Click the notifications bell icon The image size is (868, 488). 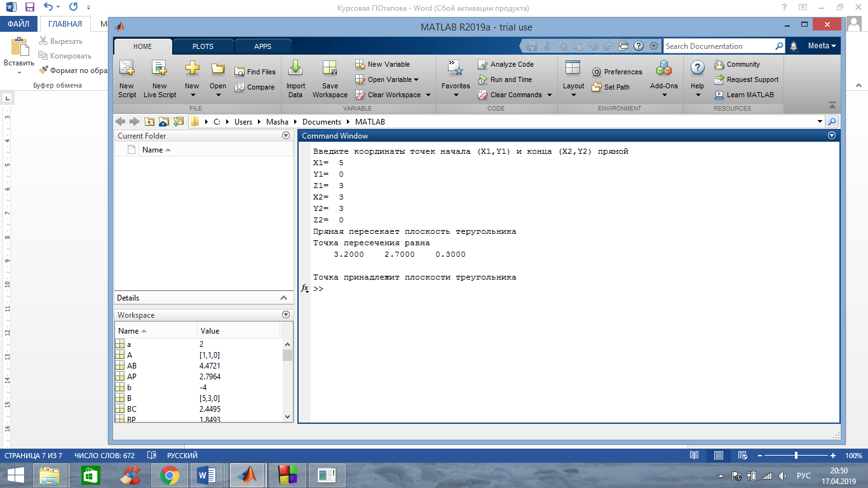pos(794,46)
